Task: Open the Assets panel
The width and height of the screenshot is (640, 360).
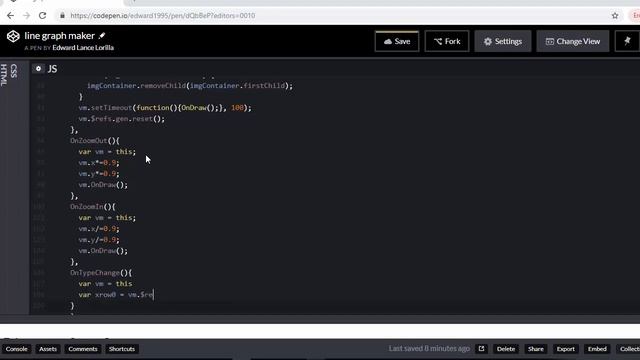Action: [x=48, y=349]
